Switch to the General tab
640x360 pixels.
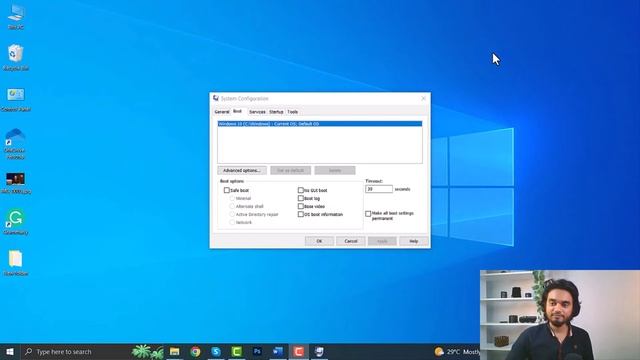(222, 112)
